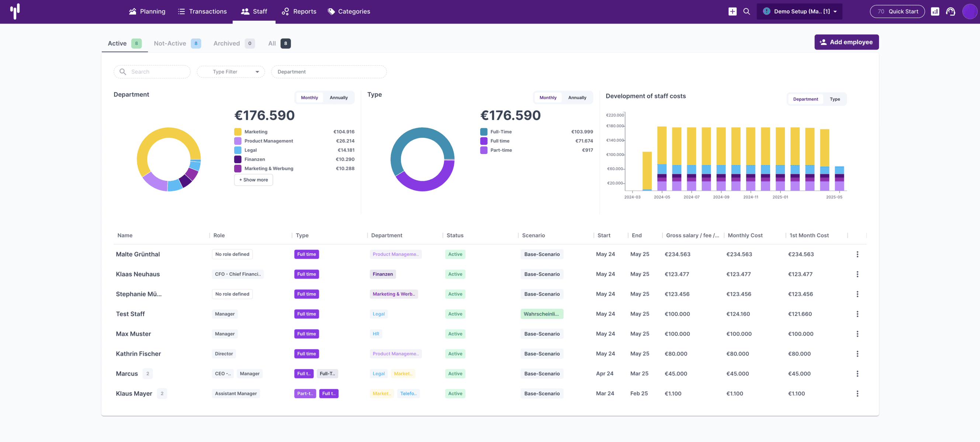Expand Demo Setup workspace selector
The height and width of the screenshot is (442, 980).
click(x=799, y=11)
